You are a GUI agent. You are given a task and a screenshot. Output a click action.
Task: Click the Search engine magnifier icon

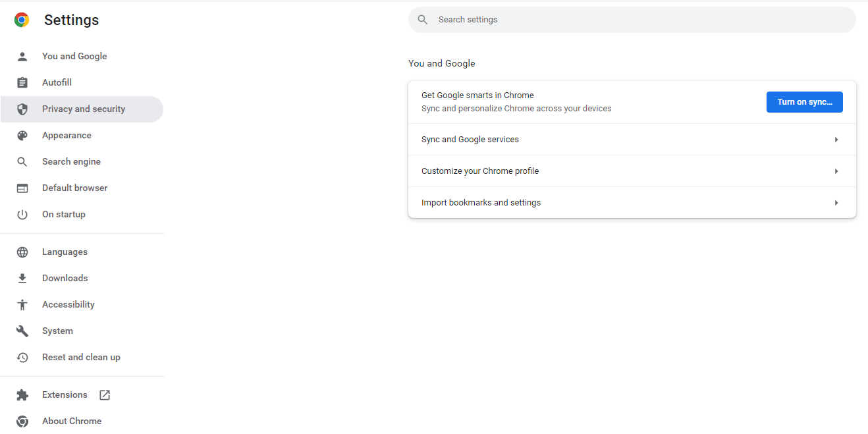coord(22,161)
